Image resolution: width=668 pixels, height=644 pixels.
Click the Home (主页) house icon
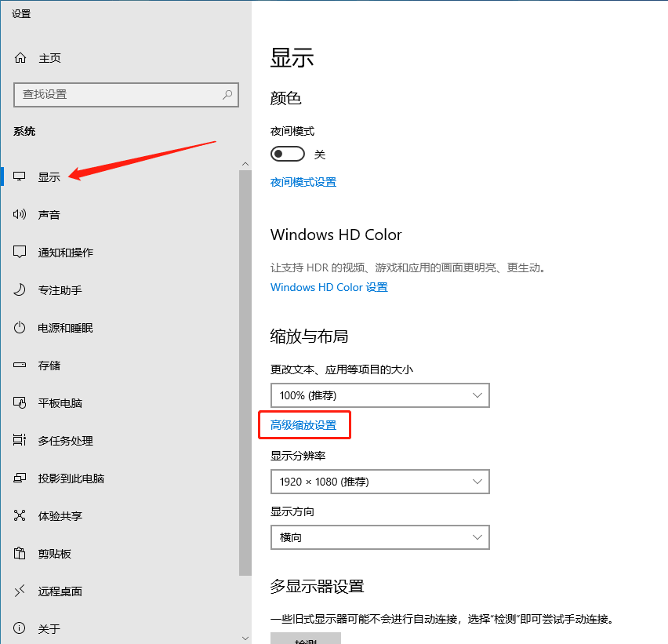click(x=20, y=58)
